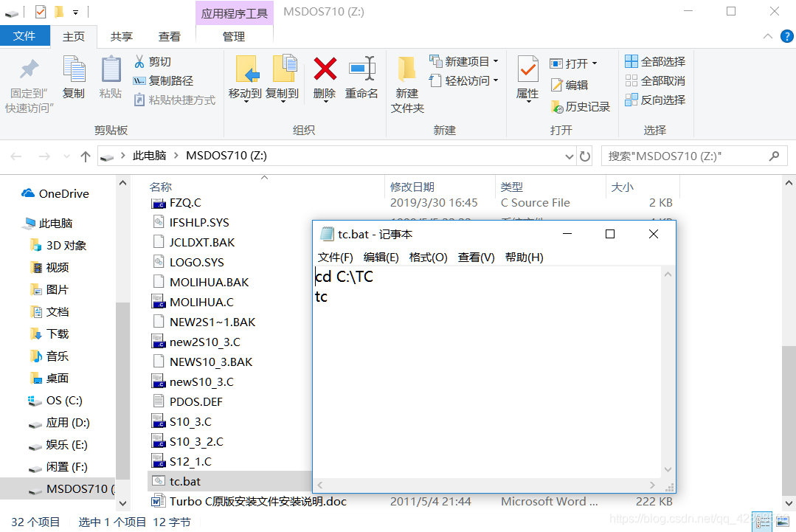Open Notepad Edit (编辑) menu
The width and height of the screenshot is (796, 532).
tap(381, 258)
